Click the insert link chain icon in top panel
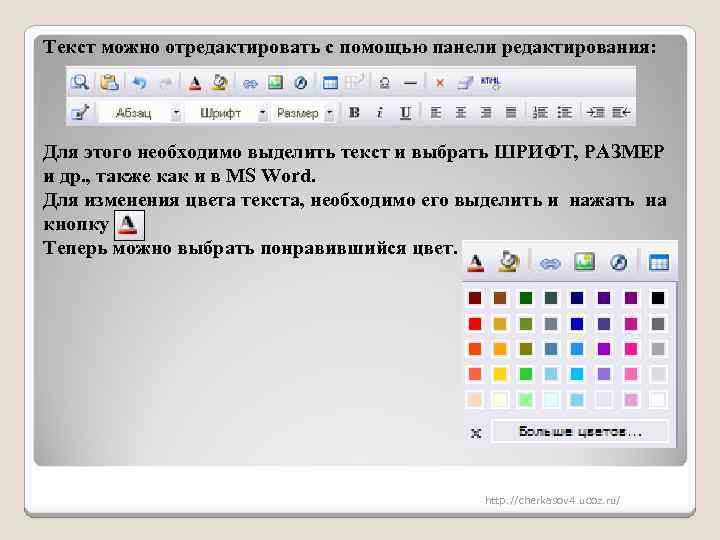The width and height of the screenshot is (720, 540). click(x=250, y=84)
